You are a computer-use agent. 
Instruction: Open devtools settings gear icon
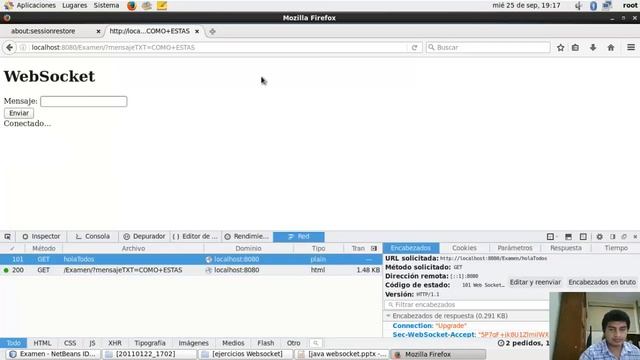pyautogui.click(x=600, y=236)
